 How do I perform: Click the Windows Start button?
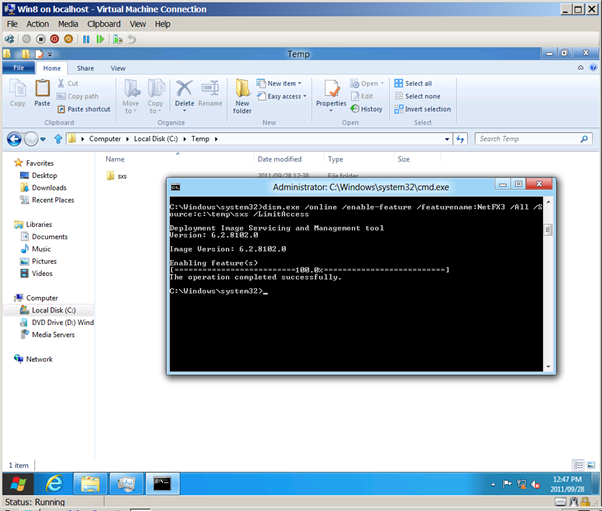(x=18, y=484)
